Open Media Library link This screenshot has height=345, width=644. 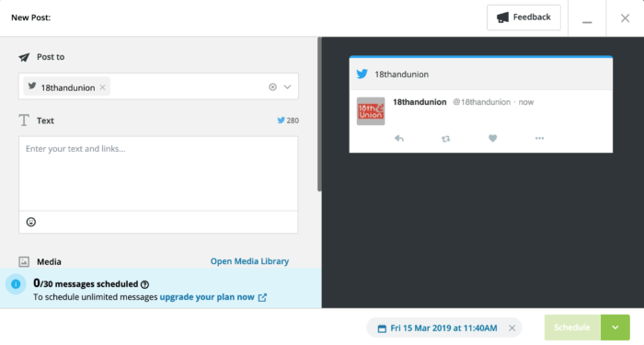point(249,261)
